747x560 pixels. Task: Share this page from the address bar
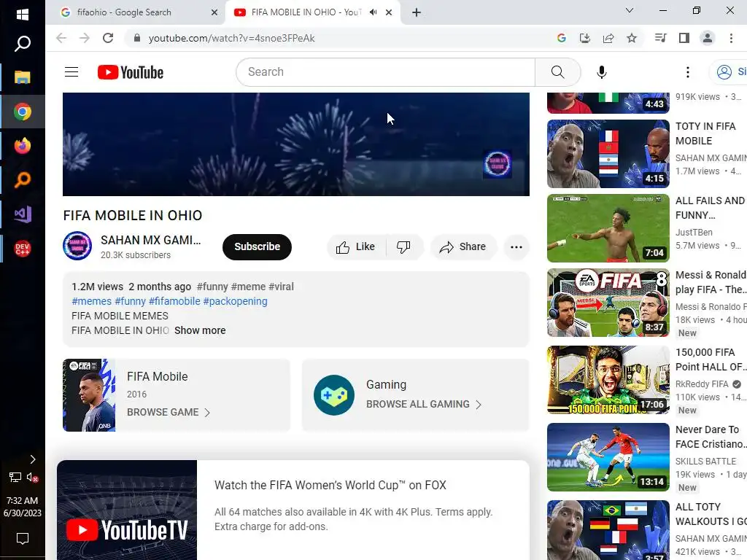608,38
